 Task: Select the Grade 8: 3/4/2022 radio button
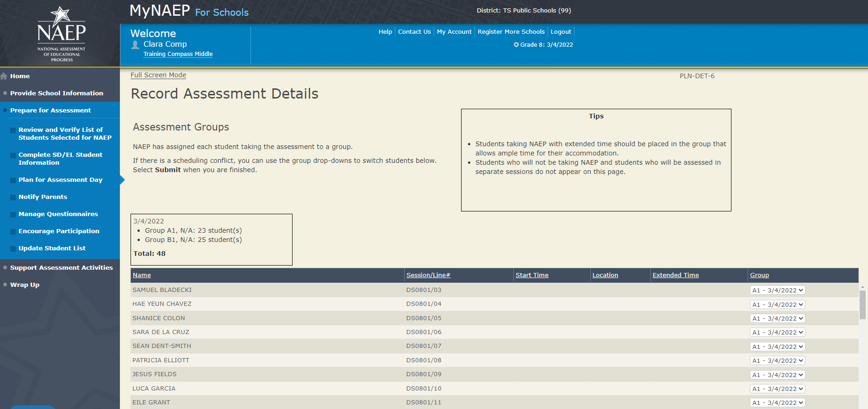(x=516, y=45)
